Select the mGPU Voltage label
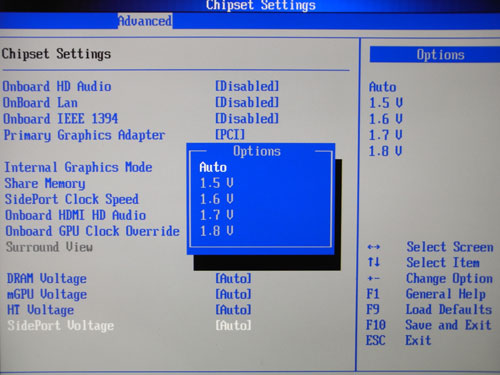The height and width of the screenshot is (375, 500). tap(47, 295)
